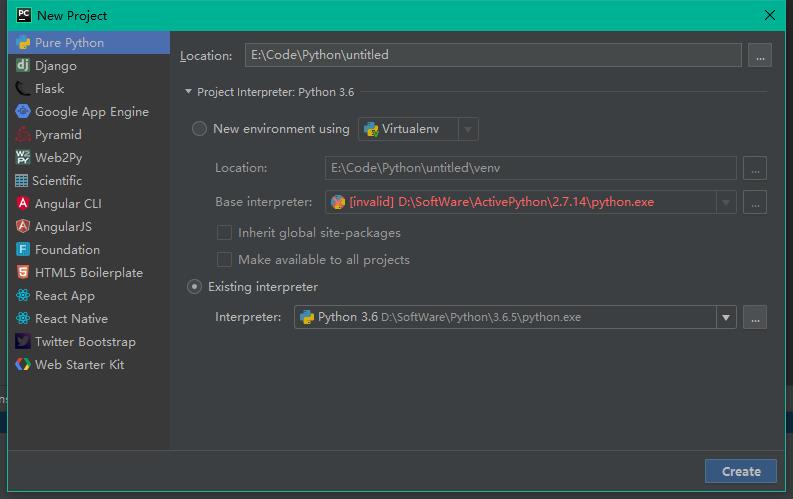Select New environment using radio button
Viewport: 793px width, 499px height.
pos(199,129)
